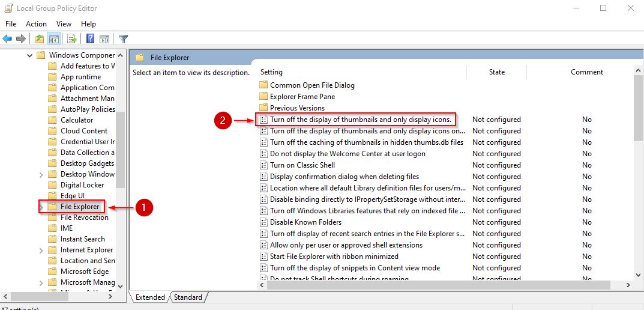644x310 pixels.
Task: Sort by the Comment column header
Action: (587, 72)
